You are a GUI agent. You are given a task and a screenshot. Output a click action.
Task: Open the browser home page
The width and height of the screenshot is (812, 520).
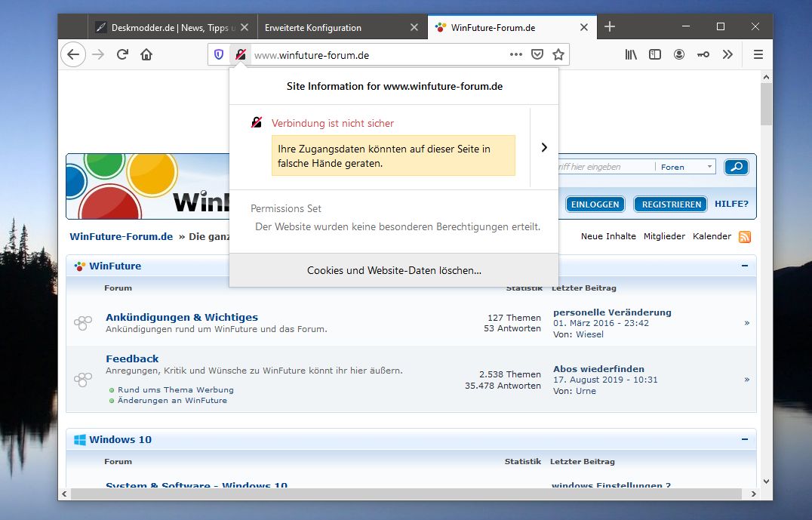tap(146, 54)
